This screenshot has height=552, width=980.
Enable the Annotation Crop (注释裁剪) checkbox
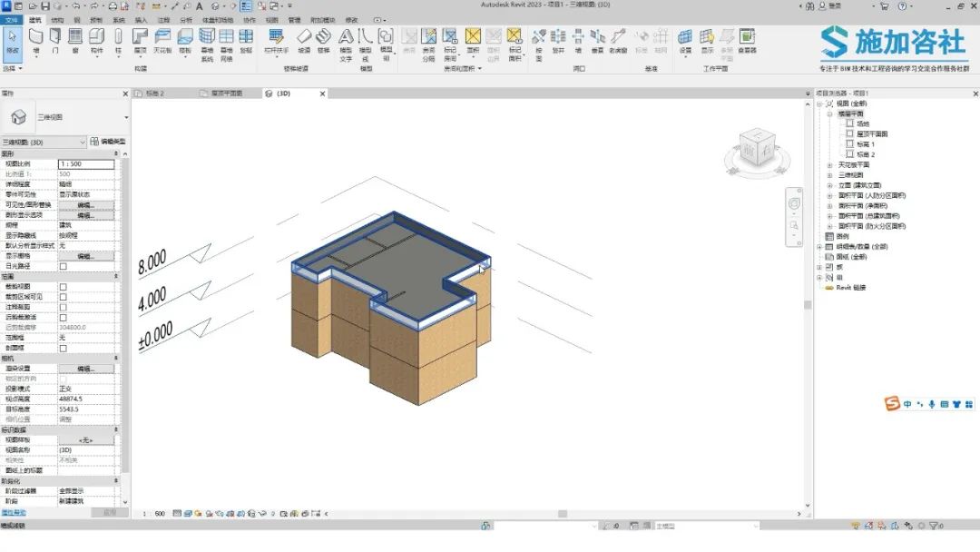[64, 307]
